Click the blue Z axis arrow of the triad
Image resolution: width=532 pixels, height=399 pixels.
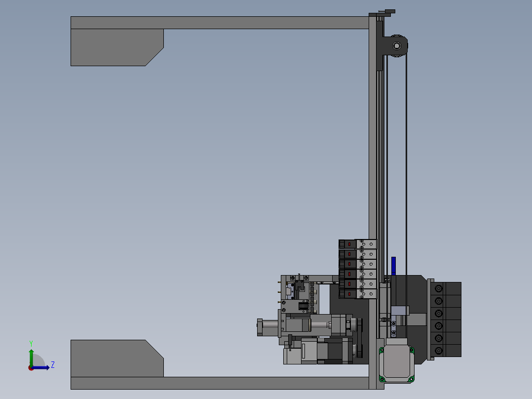[40, 367]
